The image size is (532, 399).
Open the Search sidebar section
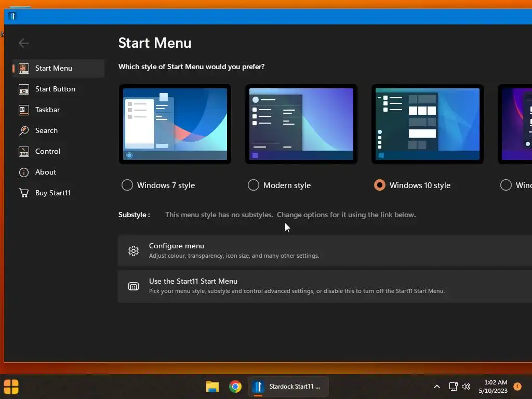tap(58, 130)
